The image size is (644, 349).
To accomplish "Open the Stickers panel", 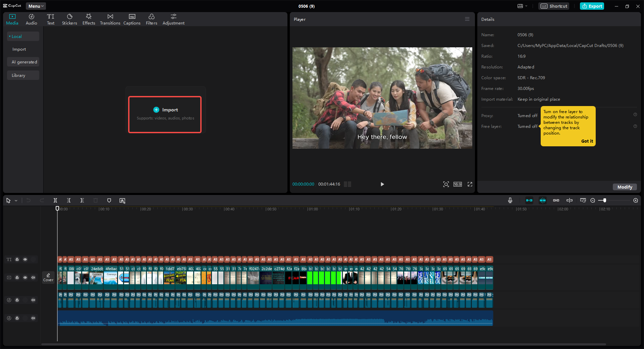I will click(x=69, y=19).
